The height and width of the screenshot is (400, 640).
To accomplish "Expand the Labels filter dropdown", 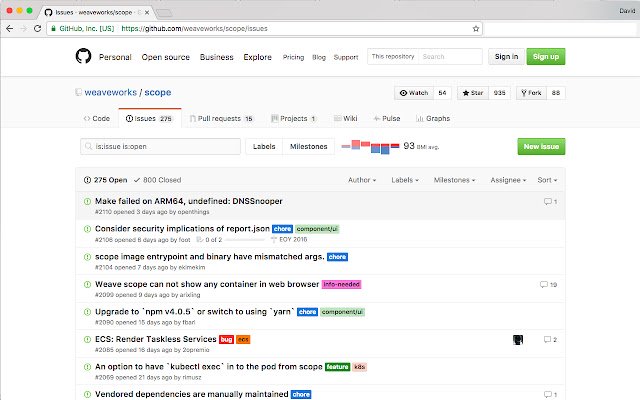I will [x=405, y=180].
